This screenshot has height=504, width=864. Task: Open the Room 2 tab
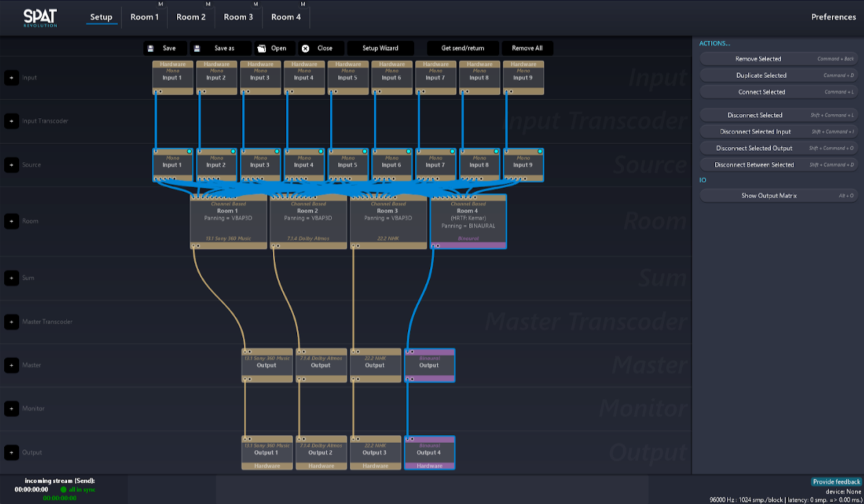coord(191,17)
